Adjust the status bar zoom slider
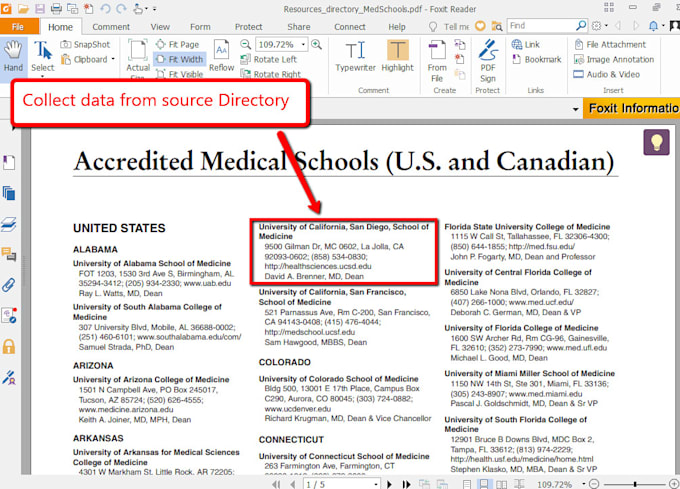680x489 pixels. click(635, 484)
